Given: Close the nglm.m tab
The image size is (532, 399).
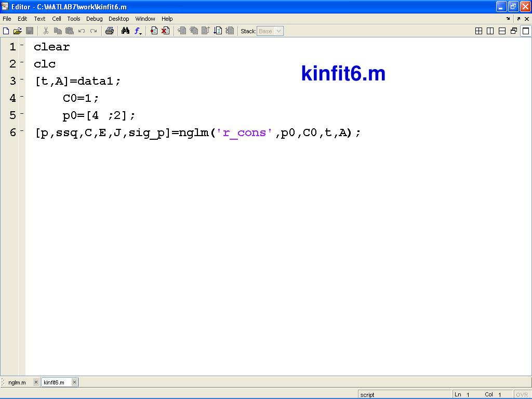Looking at the screenshot, I should pyautogui.click(x=36, y=382).
